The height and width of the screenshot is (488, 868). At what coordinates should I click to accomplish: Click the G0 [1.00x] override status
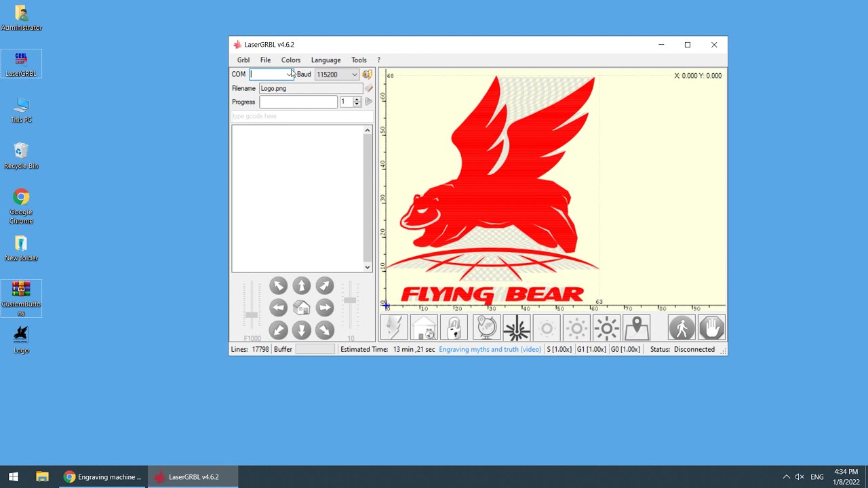coord(625,349)
